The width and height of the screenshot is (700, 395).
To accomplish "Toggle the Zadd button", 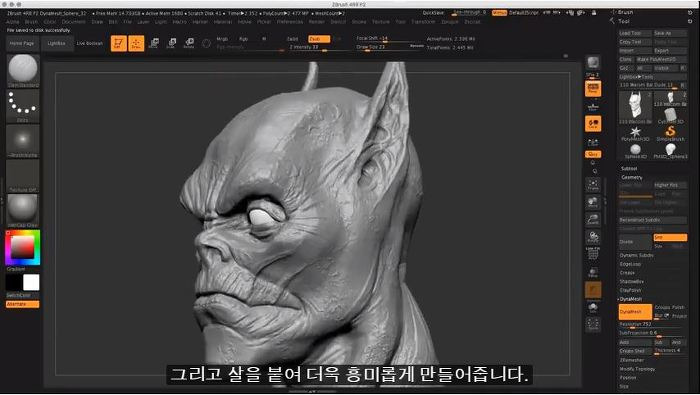I will pyautogui.click(x=292, y=39).
